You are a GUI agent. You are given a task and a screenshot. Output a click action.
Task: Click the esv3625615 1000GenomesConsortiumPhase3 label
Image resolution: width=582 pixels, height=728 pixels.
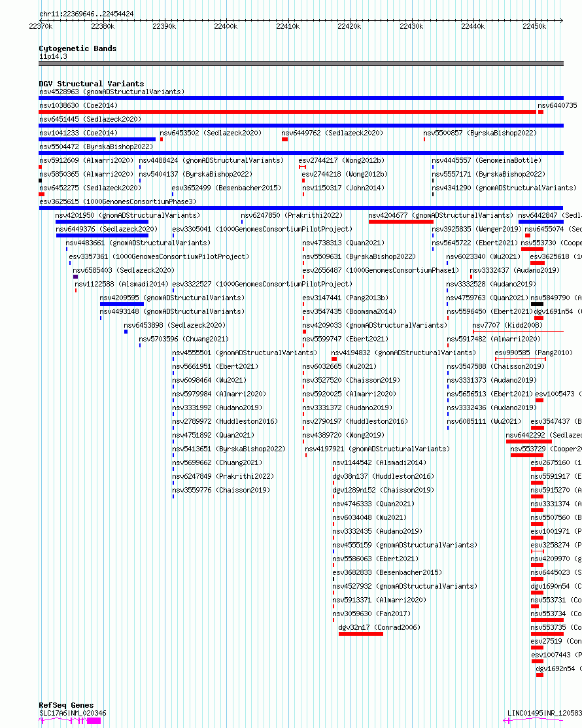pos(118,201)
